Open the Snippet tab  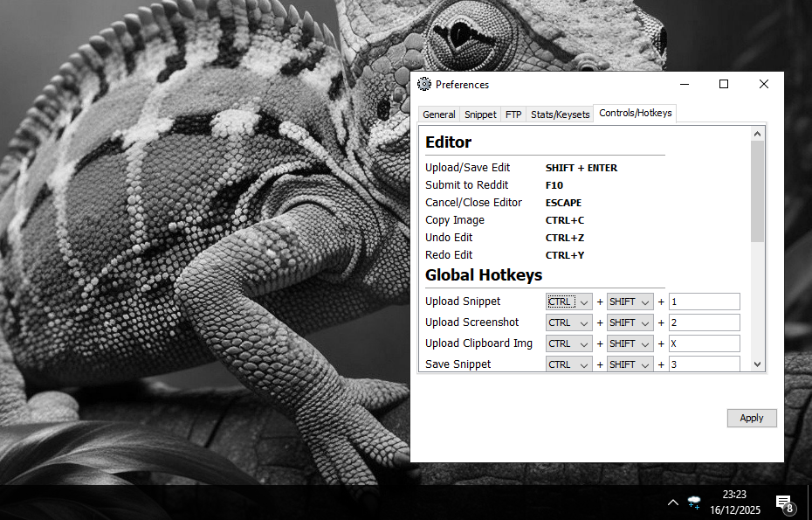(x=480, y=114)
